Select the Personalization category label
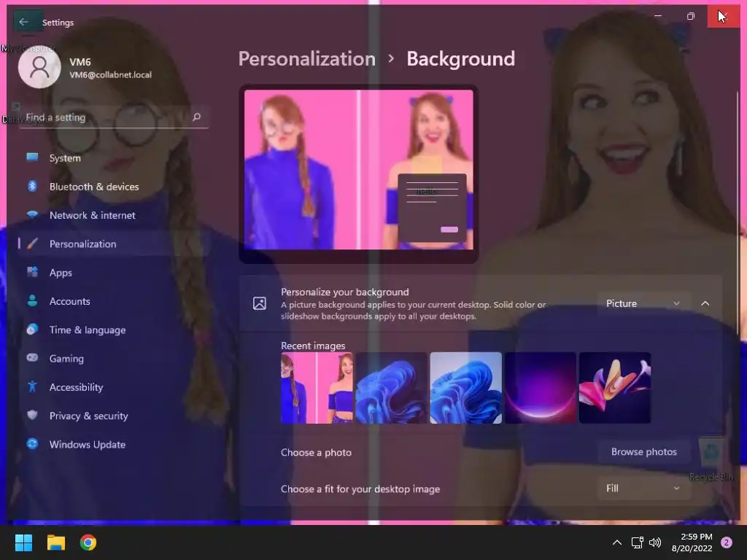 pyautogui.click(x=82, y=244)
